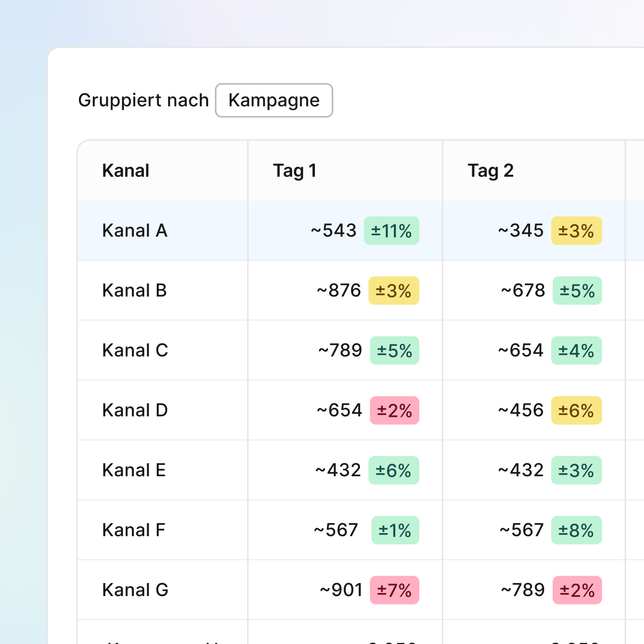Click the red ±2% badge for Kanal D Tag 1
The image size is (644, 644).
tap(394, 411)
